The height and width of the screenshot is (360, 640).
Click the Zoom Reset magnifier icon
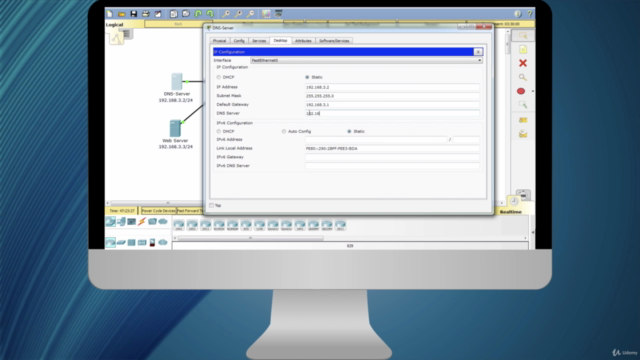[238, 14]
